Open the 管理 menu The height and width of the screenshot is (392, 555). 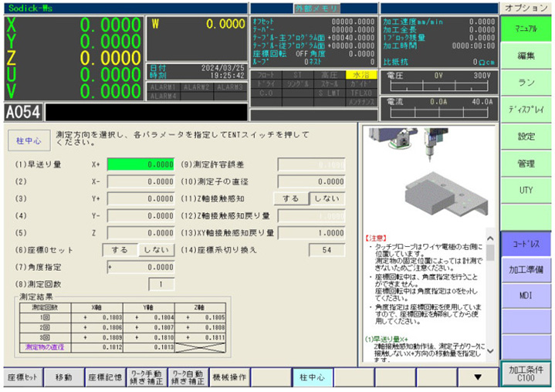(526, 164)
